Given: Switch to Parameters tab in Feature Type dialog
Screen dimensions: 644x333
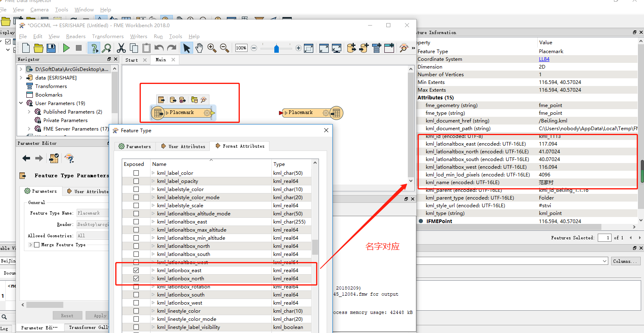Looking at the screenshot, I should coord(135,146).
